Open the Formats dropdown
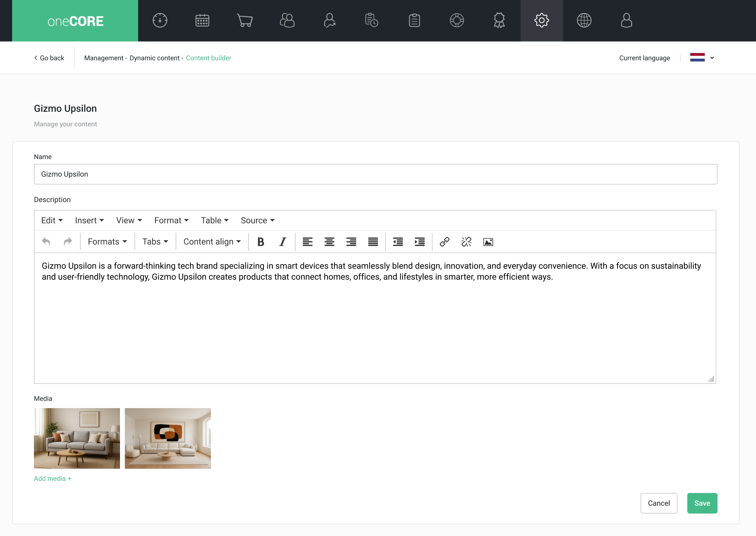The width and height of the screenshot is (756, 536). click(106, 241)
